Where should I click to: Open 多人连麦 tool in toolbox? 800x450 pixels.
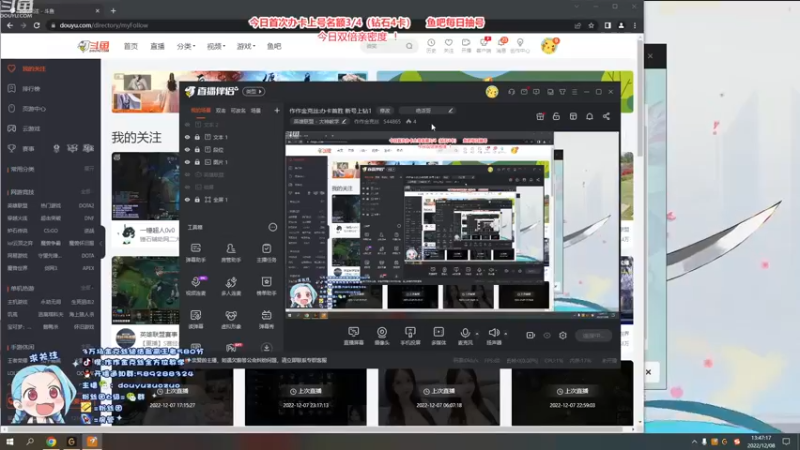[x=231, y=286]
